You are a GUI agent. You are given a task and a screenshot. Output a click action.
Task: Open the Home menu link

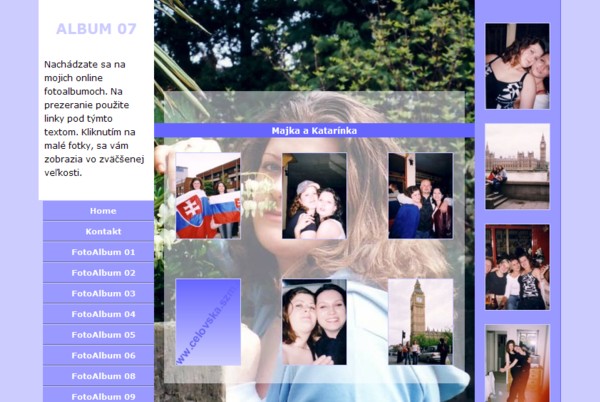pos(98,211)
